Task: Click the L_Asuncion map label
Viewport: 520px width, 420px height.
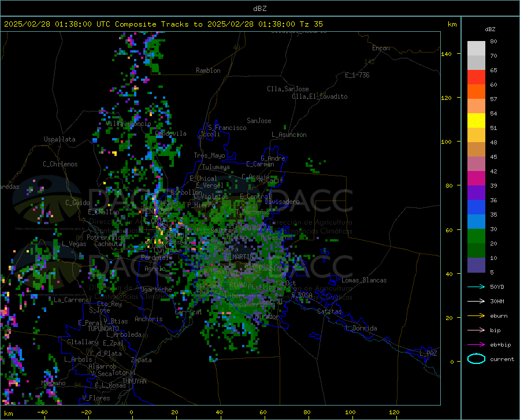Action: click(289, 135)
